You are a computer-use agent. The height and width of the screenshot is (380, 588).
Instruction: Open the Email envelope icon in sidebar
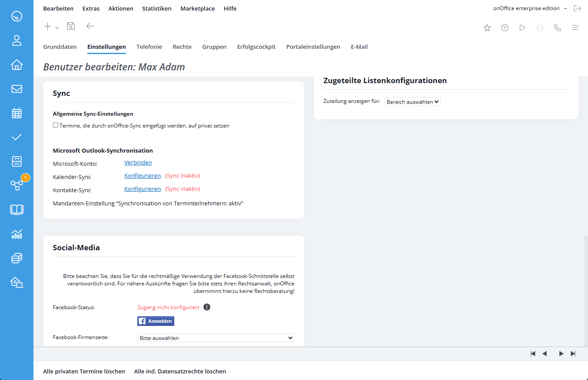[17, 89]
